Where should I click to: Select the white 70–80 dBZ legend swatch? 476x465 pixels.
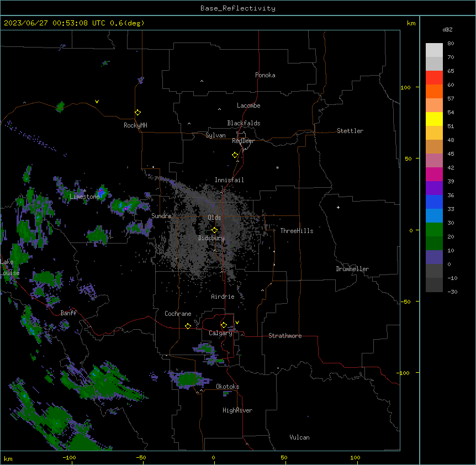pos(434,50)
